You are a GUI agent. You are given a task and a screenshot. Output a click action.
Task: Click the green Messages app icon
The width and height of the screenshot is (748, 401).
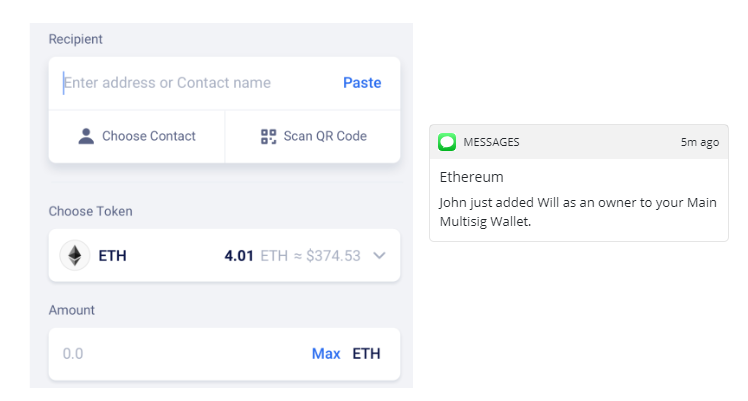tap(447, 142)
